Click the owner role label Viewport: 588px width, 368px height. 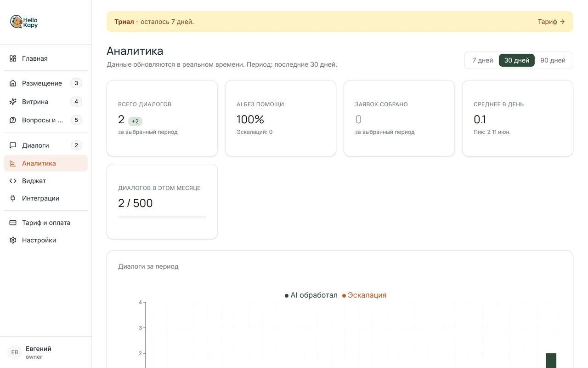pyautogui.click(x=34, y=357)
